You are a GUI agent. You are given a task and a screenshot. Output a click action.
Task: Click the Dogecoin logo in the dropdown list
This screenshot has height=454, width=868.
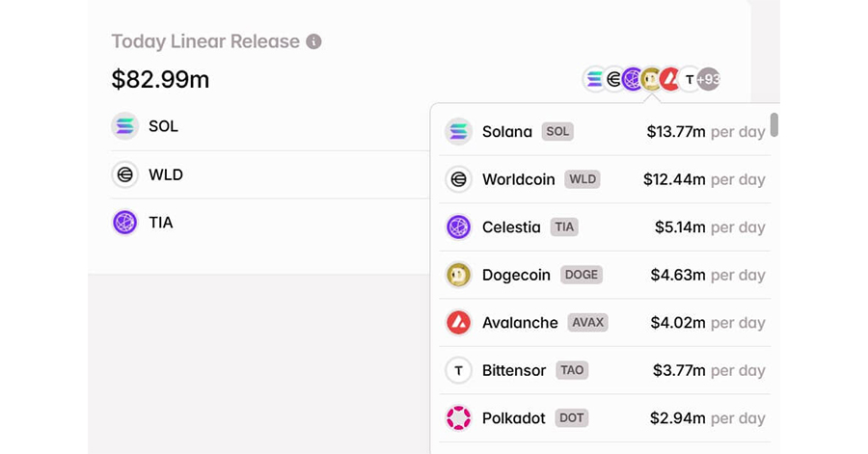(458, 275)
